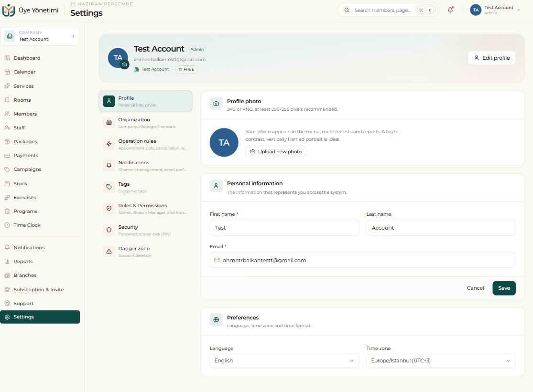
Task: Click the Admin role badge
Action: point(197,49)
